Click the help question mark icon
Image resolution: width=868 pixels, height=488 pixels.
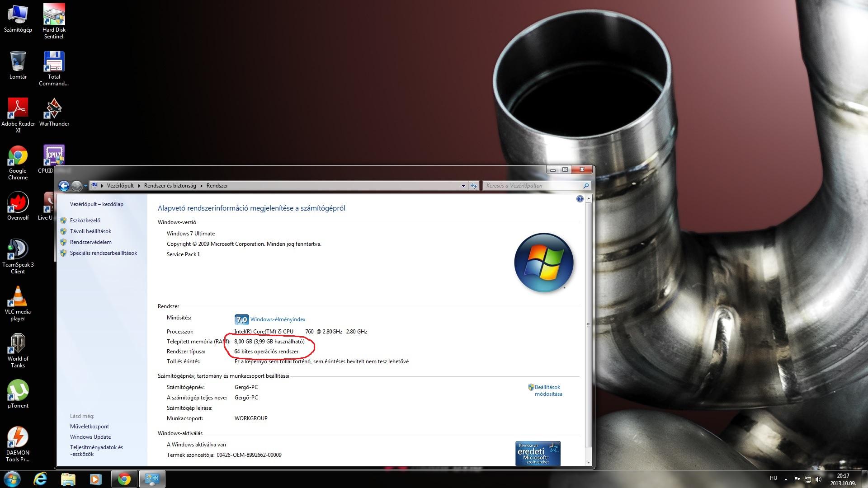pos(580,199)
